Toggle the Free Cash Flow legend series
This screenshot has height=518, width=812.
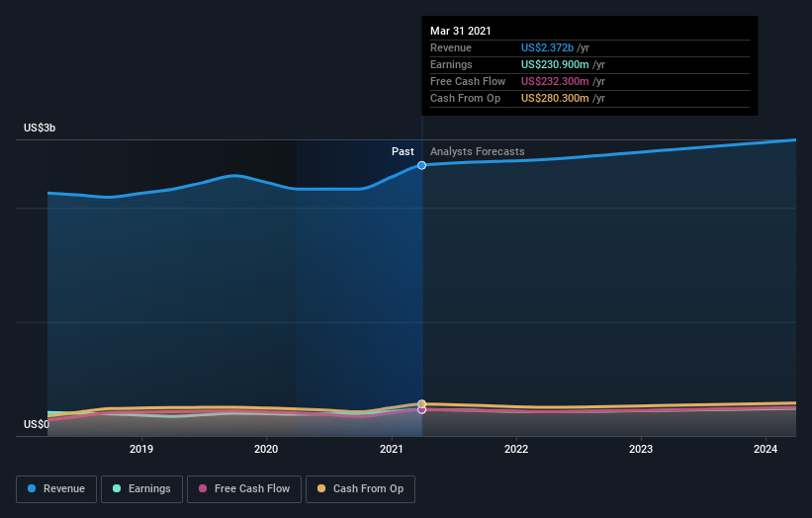(x=244, y=489)
